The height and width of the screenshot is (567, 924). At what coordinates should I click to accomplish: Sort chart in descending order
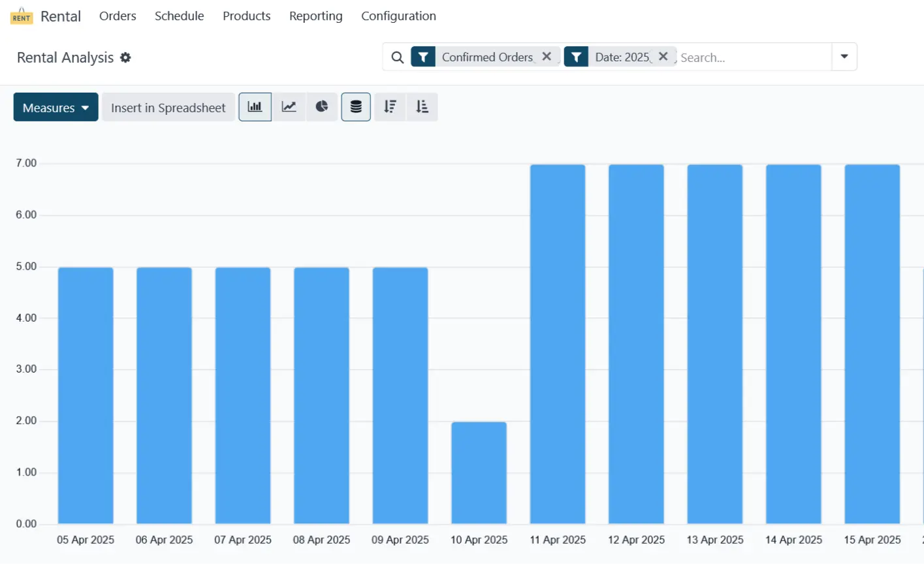390,107
